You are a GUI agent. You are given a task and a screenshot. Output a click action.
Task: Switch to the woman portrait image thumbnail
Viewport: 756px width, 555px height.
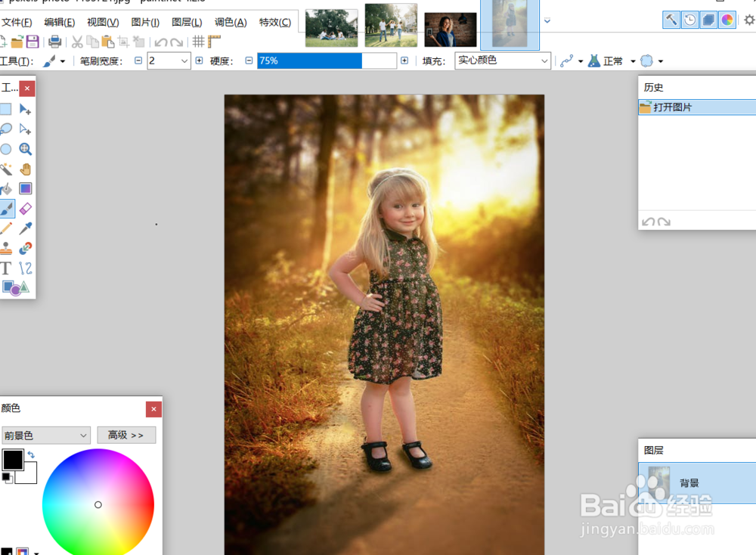coord(451,29)
